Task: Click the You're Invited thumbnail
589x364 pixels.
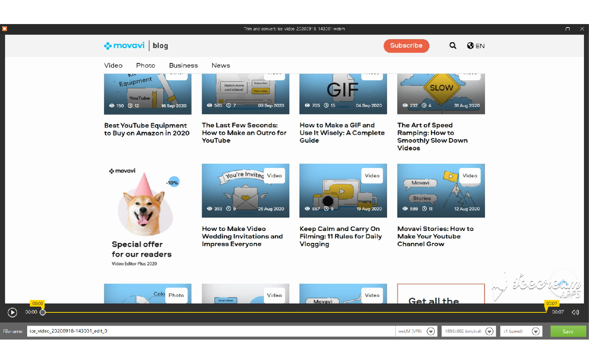Action: (245, 191)
